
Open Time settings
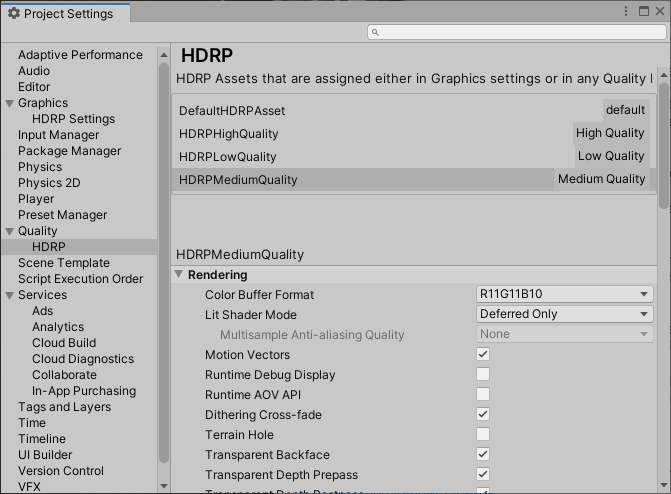[32, 423]
